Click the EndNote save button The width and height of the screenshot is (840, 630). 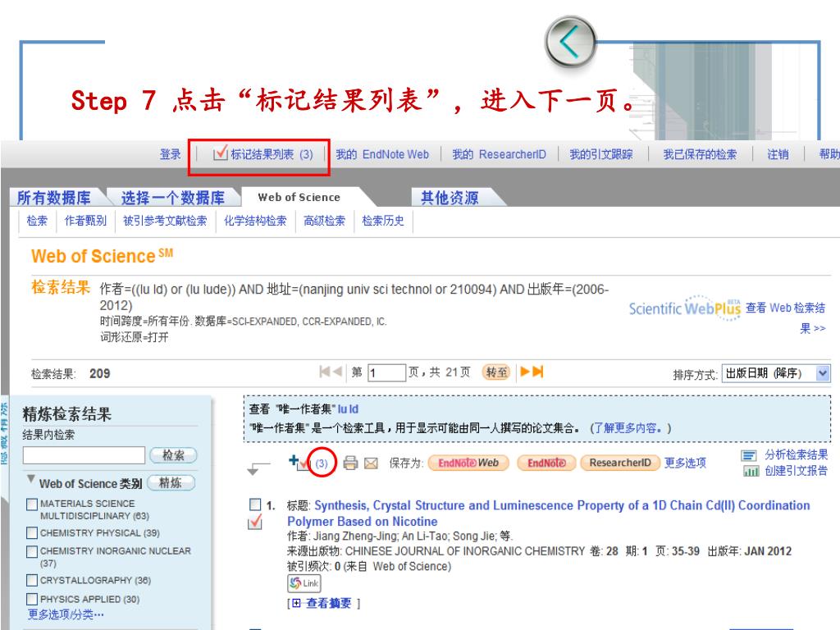point(546,463)
